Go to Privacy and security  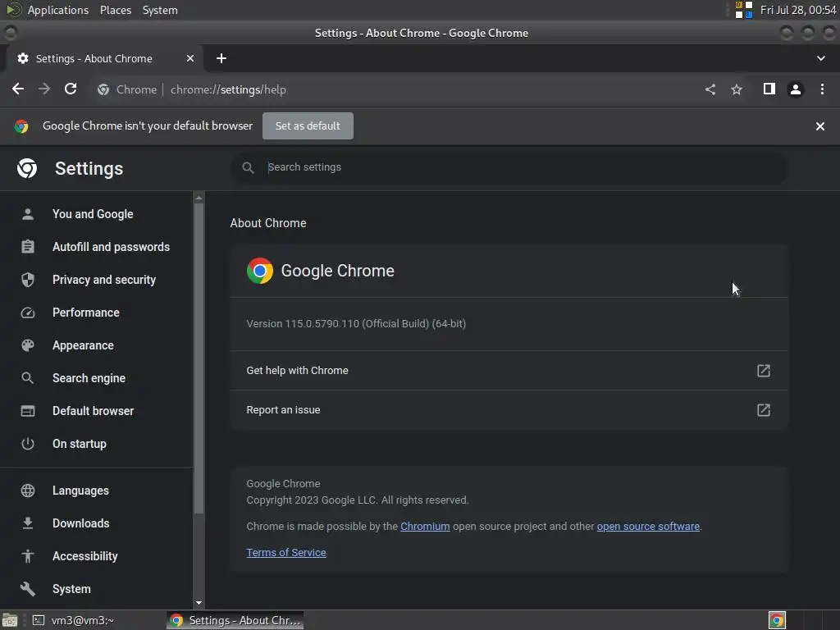pyautogui.click(x=104, y=280)
